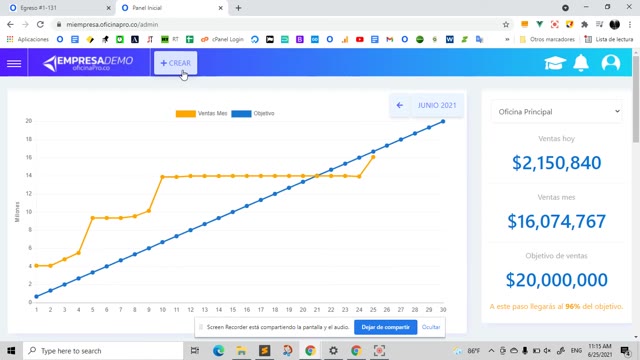Open a new browser tab
Screen dimensions: 640x360
click(238, 8)
